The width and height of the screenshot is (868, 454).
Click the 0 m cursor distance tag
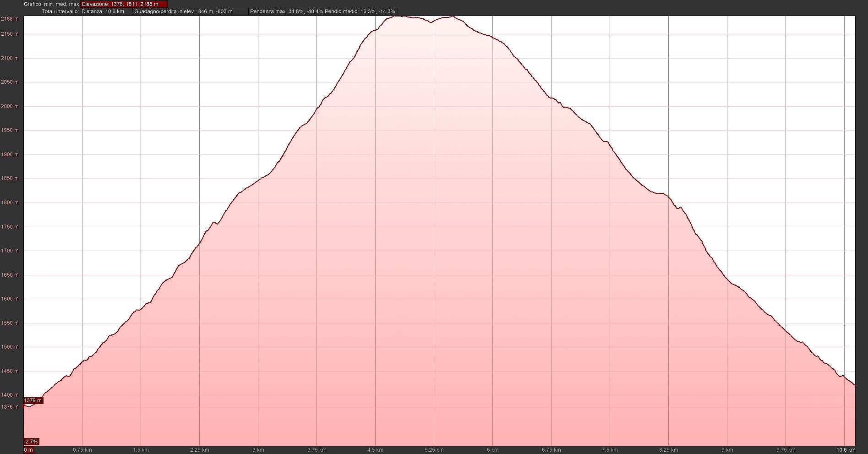point(28,450)
